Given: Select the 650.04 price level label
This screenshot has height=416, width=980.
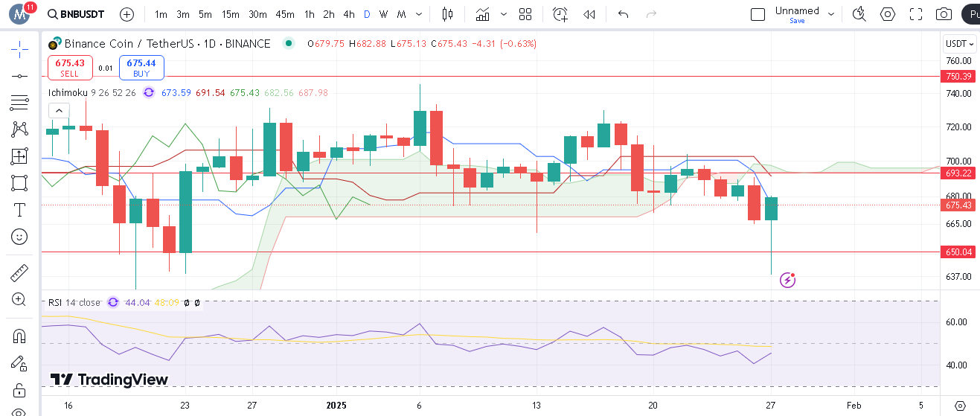Looking at the screenshot, I should [957, 252].
